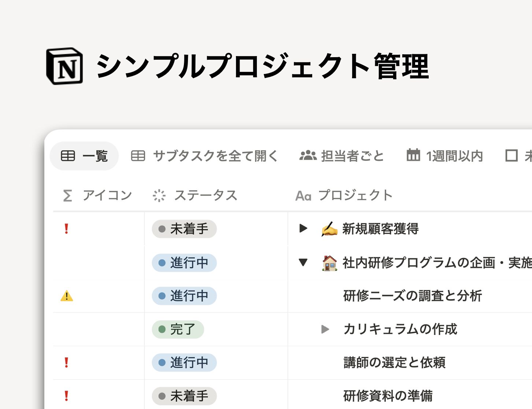Screen dimensions: 532x409
Task: Click the red exclamation icon beside 新規顧客獲得
Action: tap(66, 229)
